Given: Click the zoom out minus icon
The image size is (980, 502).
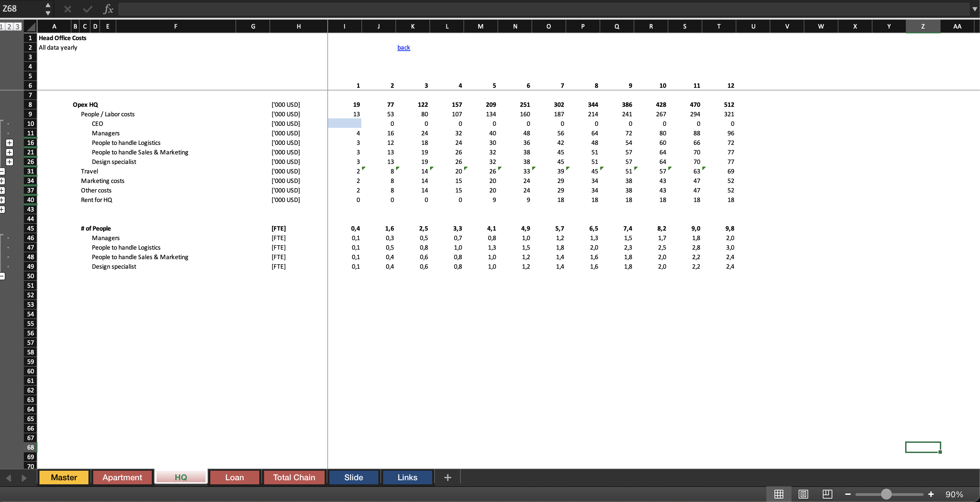Looking at the screenshot, I should tap(848, 494).
